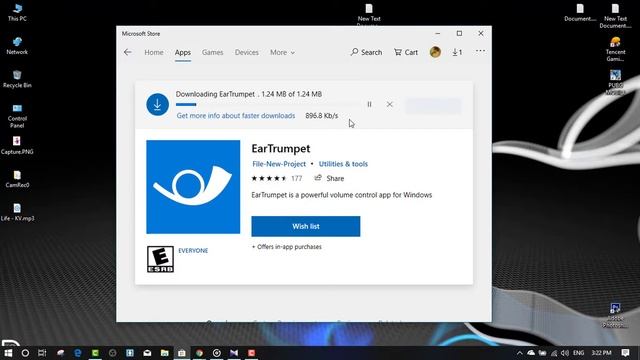Open the Home tab in Microsoft Store
Screen dimensions: 640x360
pos(154,52)
